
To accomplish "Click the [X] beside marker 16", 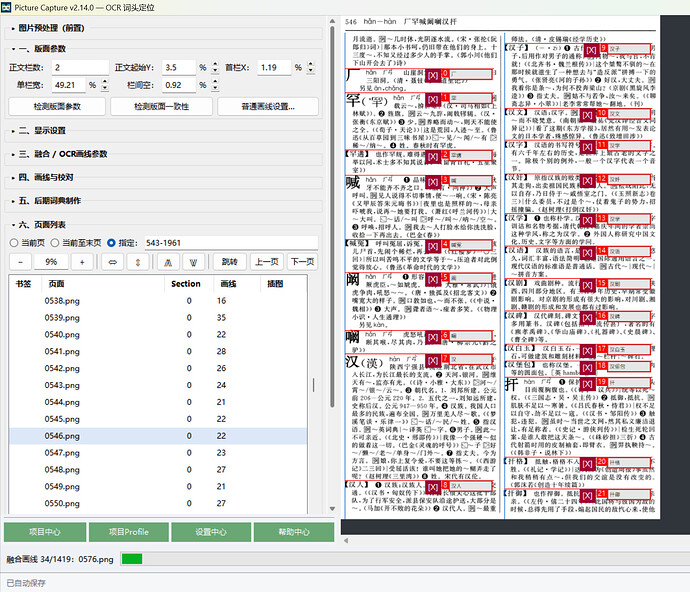I will [588, 318].
